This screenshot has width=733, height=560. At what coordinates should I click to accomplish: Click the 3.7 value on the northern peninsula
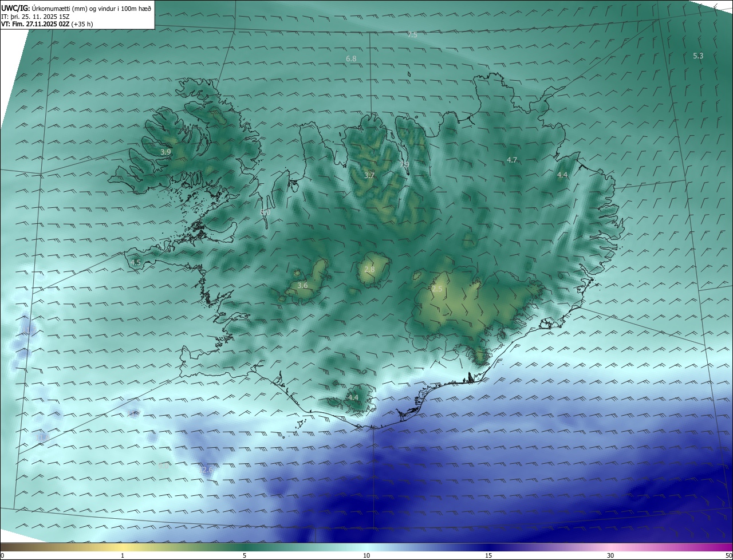[369, 176]
